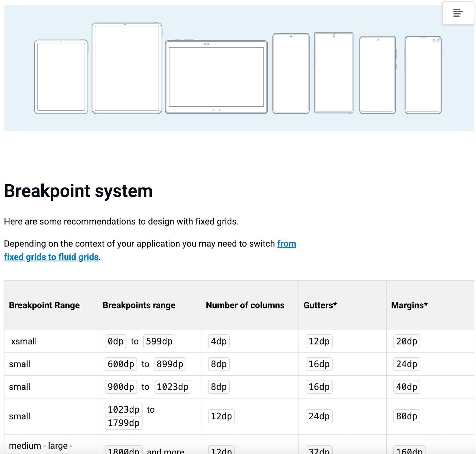The image size is (476, 454).
Task: Open the table of contents icon
Action: click(x=458, y=13)
